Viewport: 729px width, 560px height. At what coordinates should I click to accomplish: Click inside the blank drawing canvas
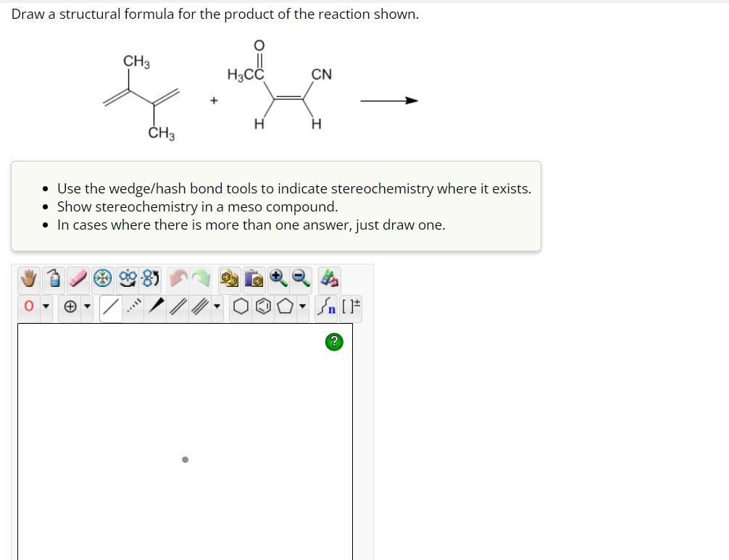[x=185, y=435]
